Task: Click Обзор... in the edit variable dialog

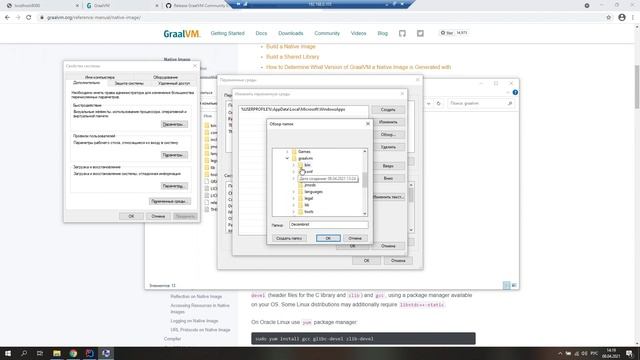Action: tap(388, 135)
